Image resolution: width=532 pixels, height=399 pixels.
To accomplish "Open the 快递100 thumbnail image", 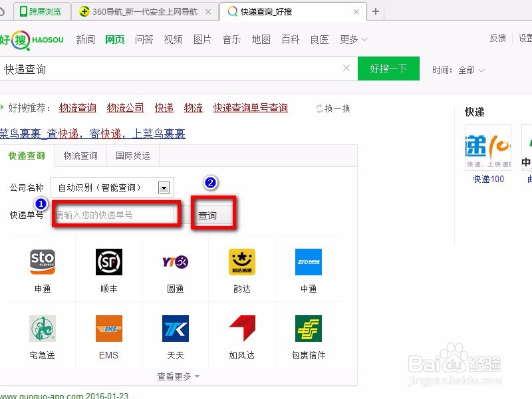I will click(488, 147).
